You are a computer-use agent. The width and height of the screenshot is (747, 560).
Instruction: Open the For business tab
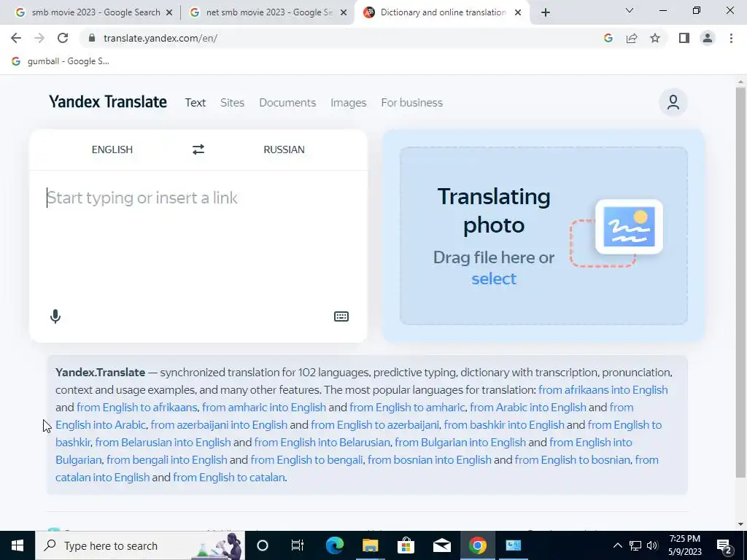pos(411,102)
